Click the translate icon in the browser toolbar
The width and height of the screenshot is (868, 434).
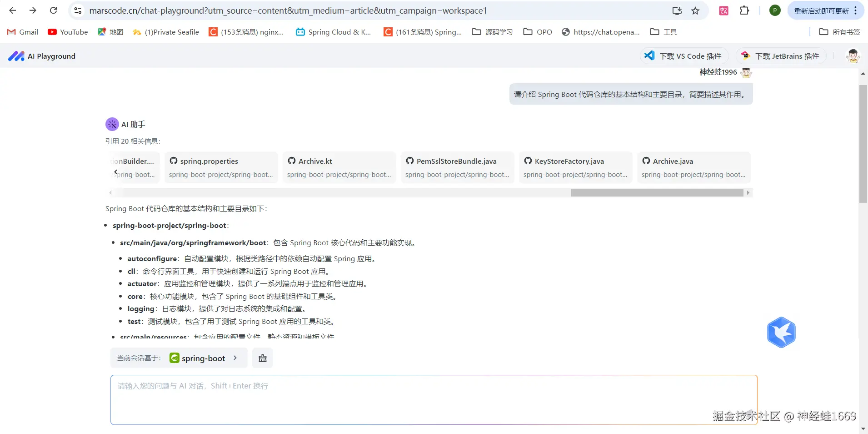[723, 10]
